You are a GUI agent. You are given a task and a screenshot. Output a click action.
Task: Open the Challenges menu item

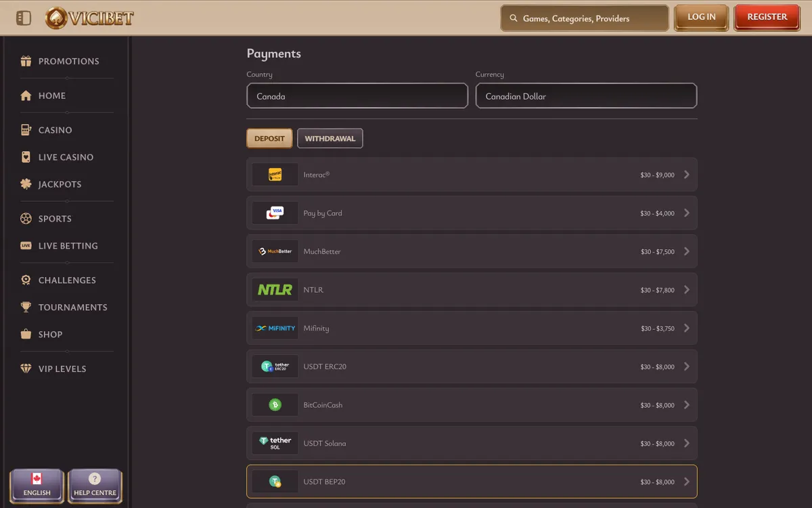(67, 280)
